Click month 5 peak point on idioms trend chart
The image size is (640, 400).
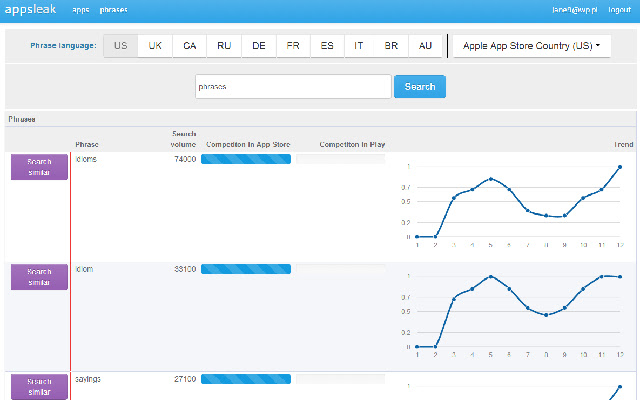coord(491,179)
